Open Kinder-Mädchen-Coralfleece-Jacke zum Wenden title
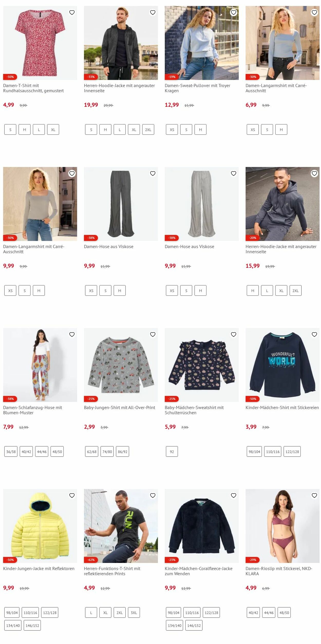The height and width of the screenshot is (644, 321). [199, 571]
